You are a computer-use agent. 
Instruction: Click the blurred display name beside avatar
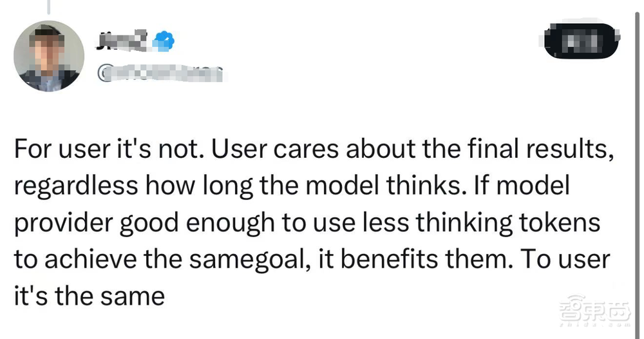point(124,43)
